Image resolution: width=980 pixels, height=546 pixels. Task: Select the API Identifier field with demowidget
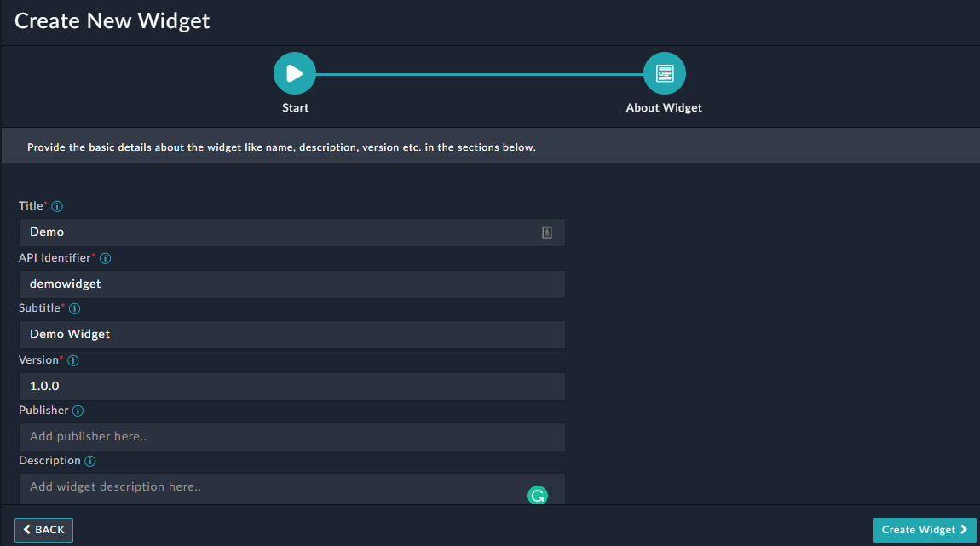(x=256, y=284)
